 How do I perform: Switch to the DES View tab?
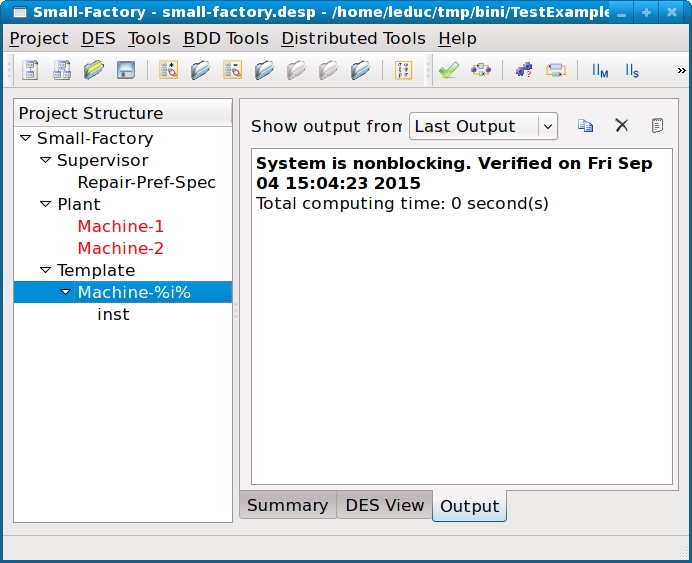point(385,505)
